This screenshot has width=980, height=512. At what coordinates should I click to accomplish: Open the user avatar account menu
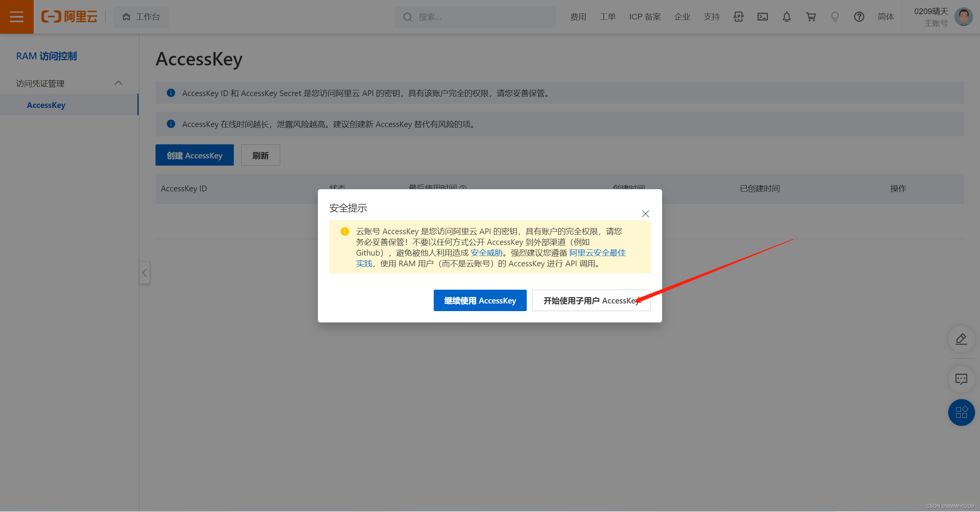pos(964,17)
